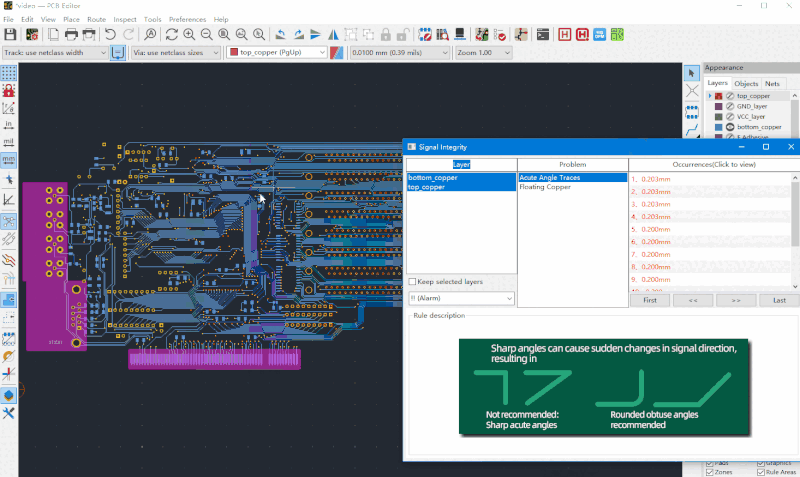
Task: Toggle visibility of GND_layer
Action: 731,106
